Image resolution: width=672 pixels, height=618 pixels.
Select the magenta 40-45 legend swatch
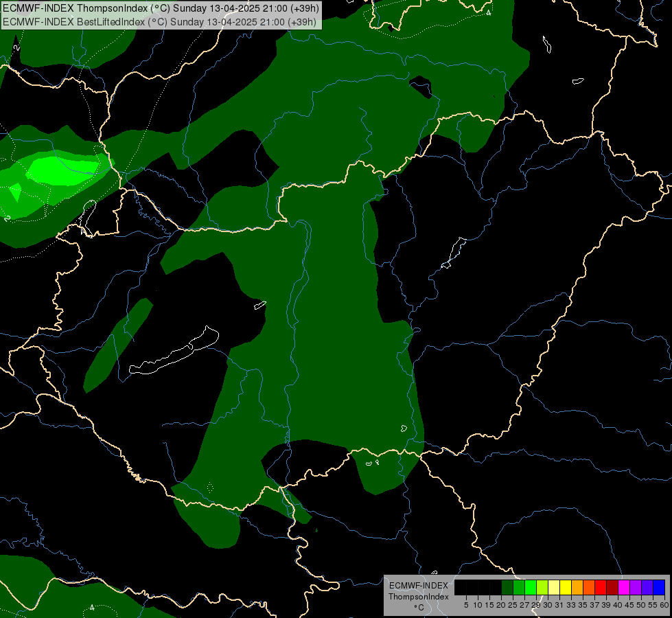coord(624,587)
